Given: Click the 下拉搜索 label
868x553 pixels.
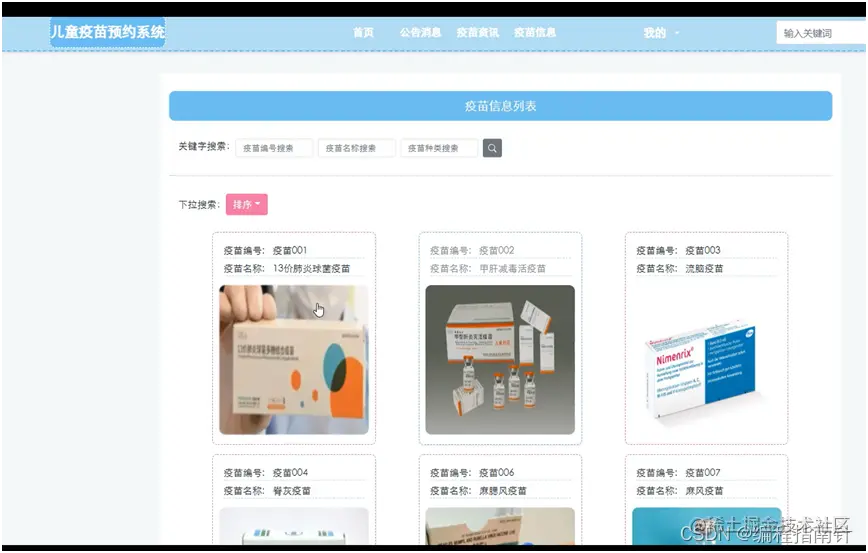Looking at the screenshot, I should click(x=199, y=205).
